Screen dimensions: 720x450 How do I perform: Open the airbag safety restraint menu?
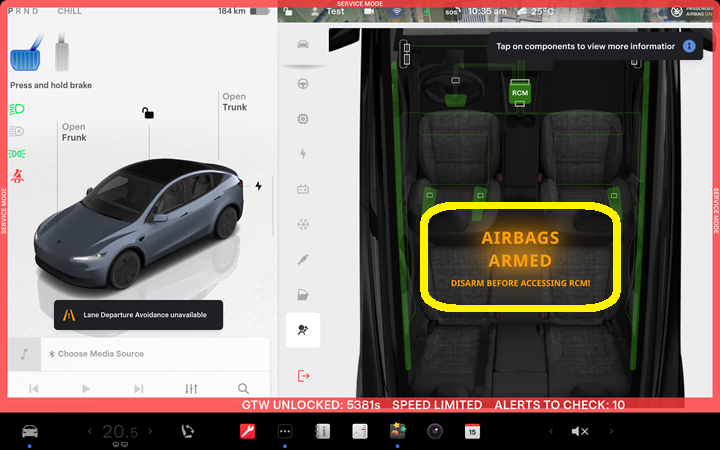click(x=303, y=330)
